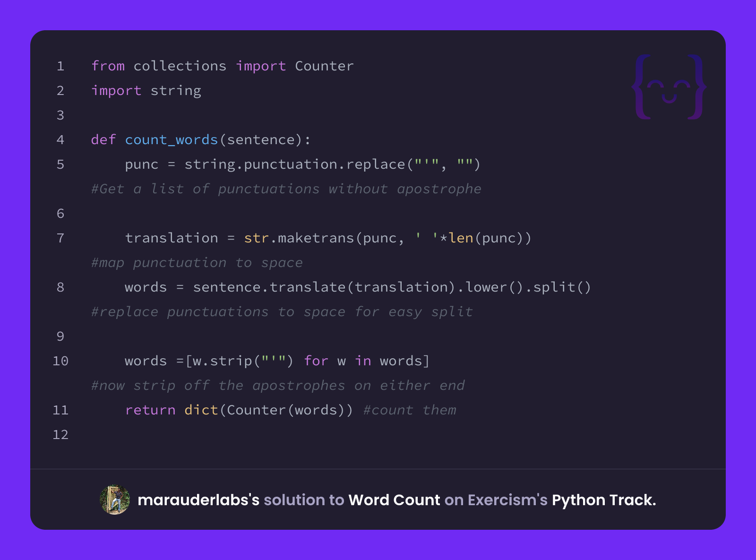Click marauderlabs's avatar image
The width and height of the screenshot is (756, 560).
pyautogui.click(x=115, y=500)
